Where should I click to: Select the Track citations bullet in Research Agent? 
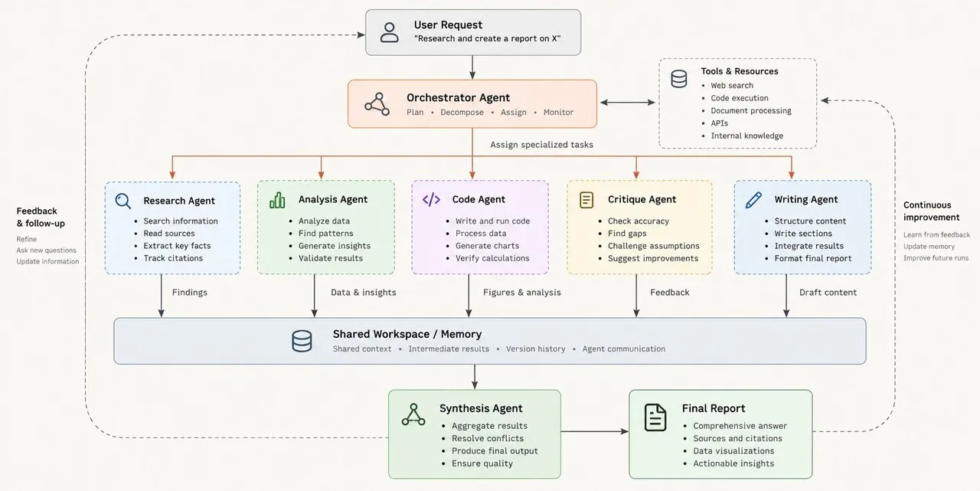[173, 258]
